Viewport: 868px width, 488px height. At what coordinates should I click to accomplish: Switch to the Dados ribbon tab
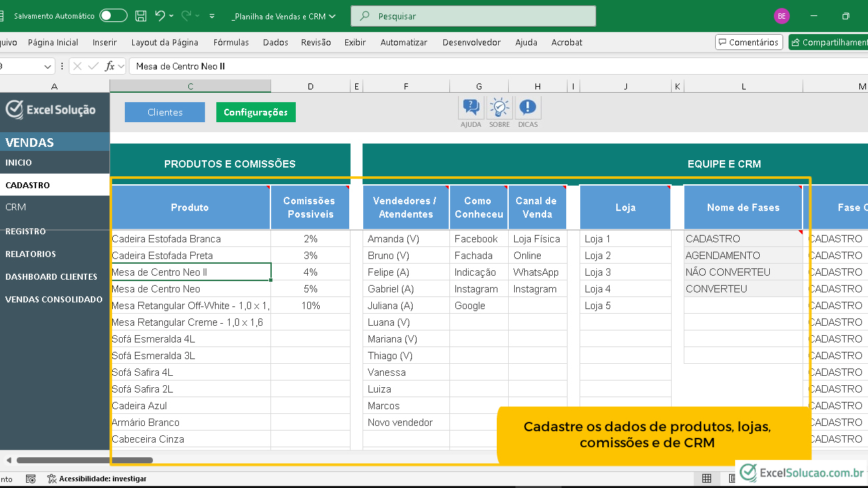[x=276, y=42]
